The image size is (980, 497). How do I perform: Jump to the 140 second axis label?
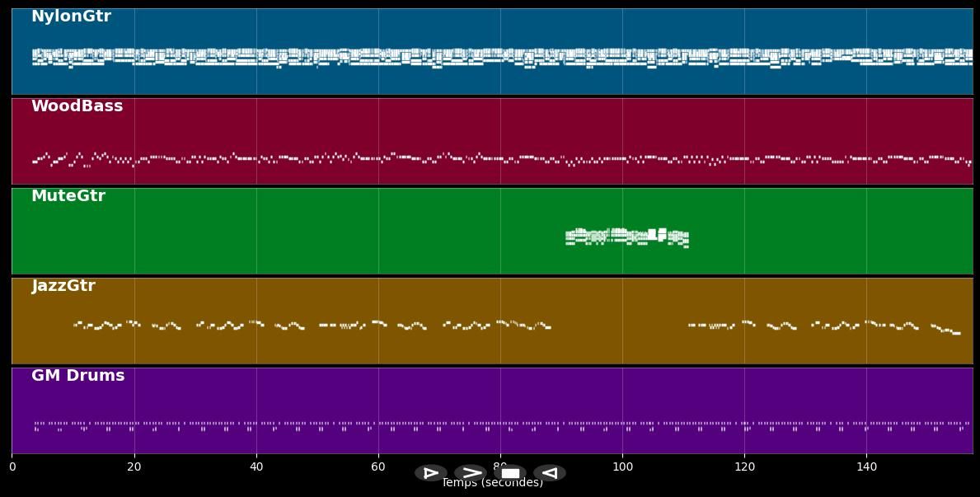click(866, 467)
